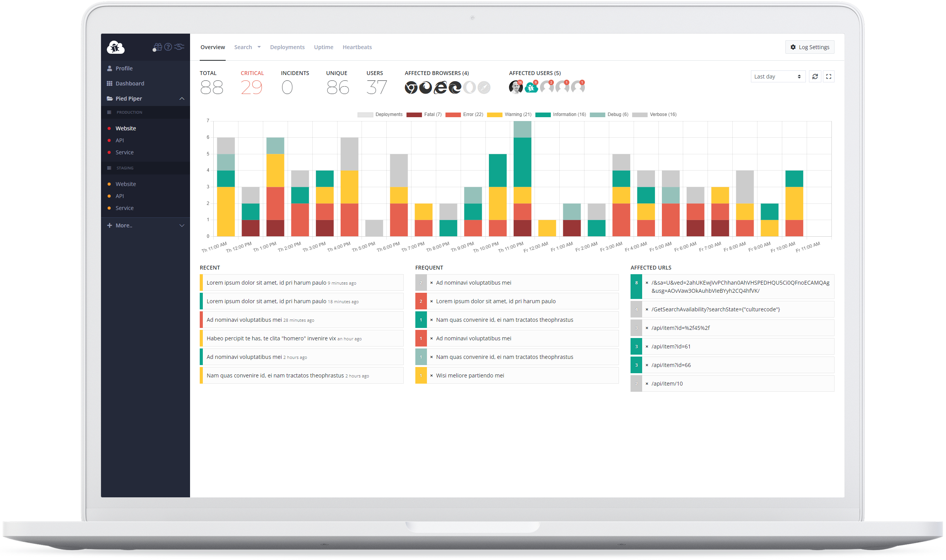Viewport: 946px width, 560px height.
Task: Open Log Settings
Action: [x=809, y=47]
